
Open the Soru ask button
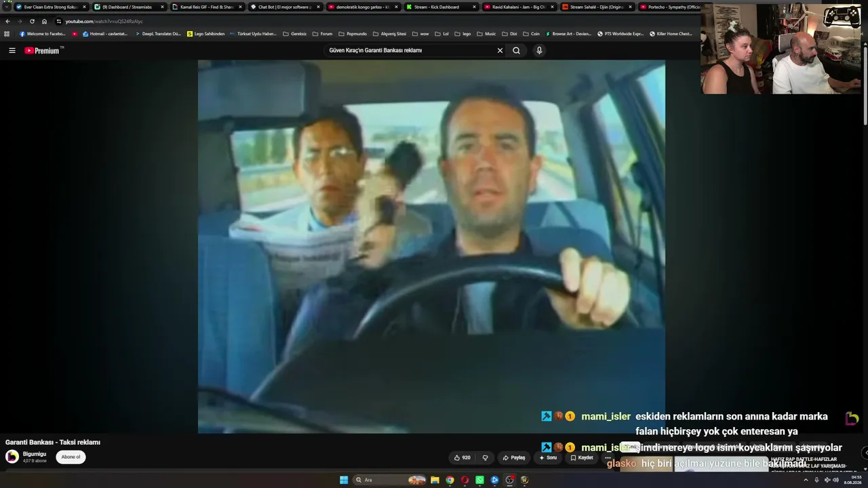click(548, 457)
